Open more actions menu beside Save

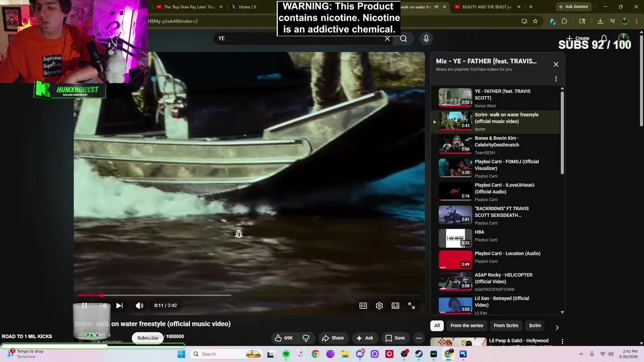pyautogui.click(x=419, y=338)
